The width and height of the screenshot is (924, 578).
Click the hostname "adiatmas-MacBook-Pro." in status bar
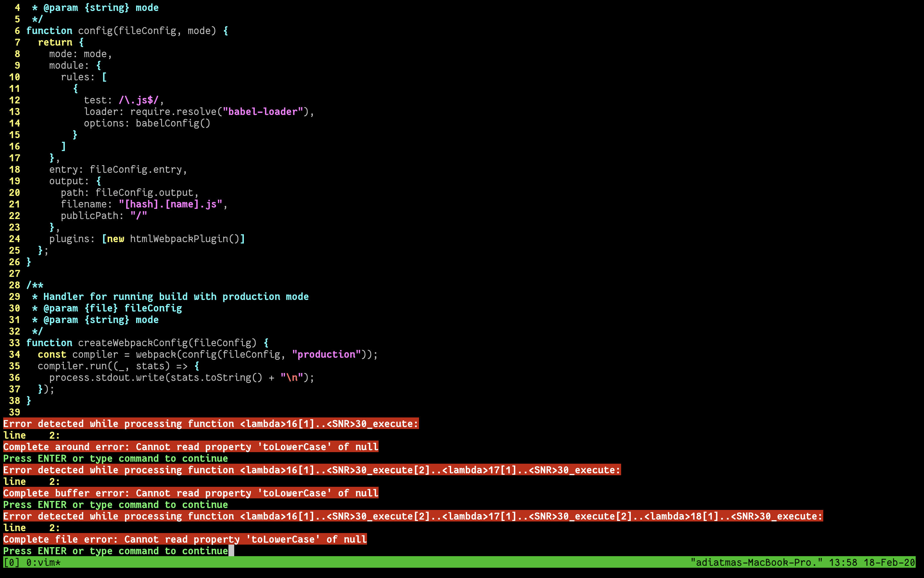(757, 562)
